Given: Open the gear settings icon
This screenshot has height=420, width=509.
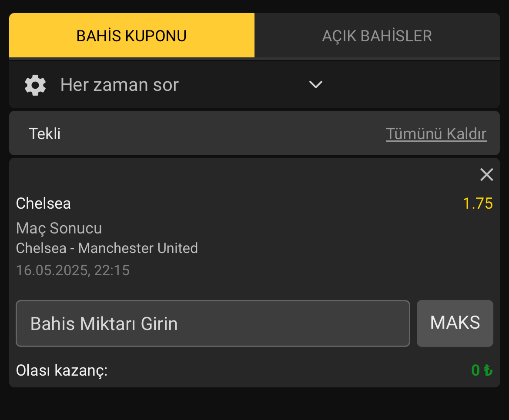Looking at the screenshot, I should [x=35, y=85].
